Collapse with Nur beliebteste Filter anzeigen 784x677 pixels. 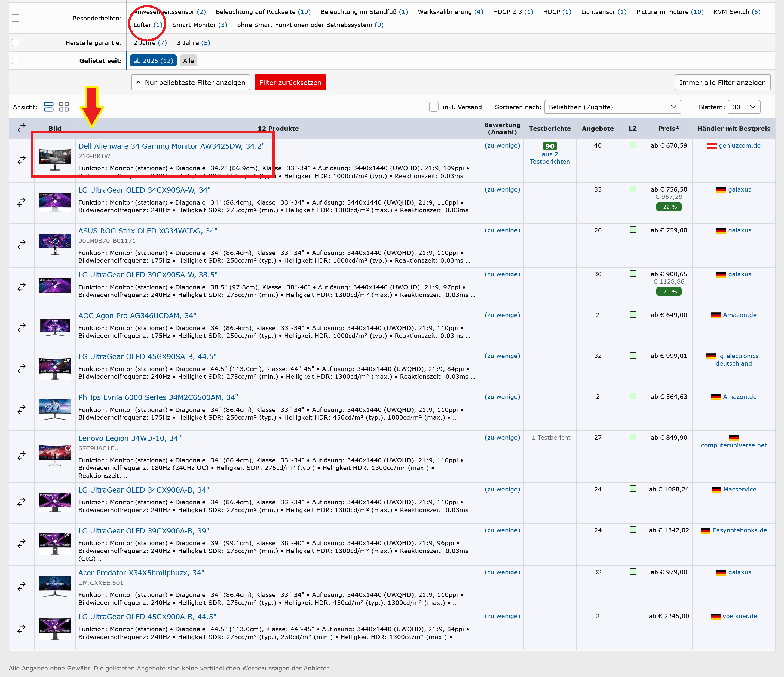[190, 83]
